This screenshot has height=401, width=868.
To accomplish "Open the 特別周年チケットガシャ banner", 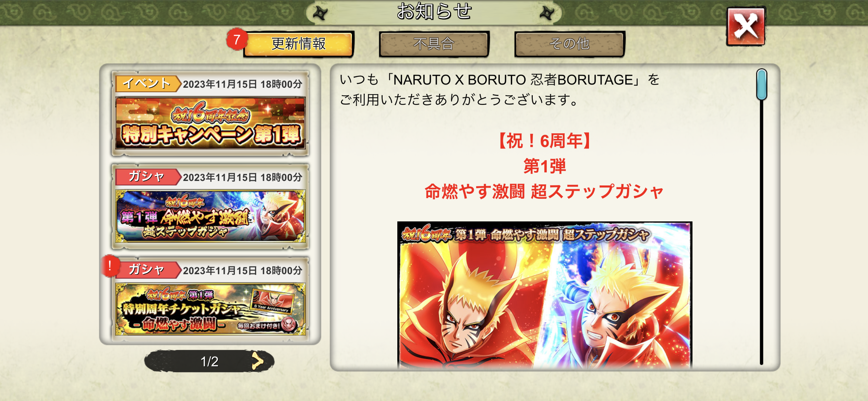I will point(210,309).
